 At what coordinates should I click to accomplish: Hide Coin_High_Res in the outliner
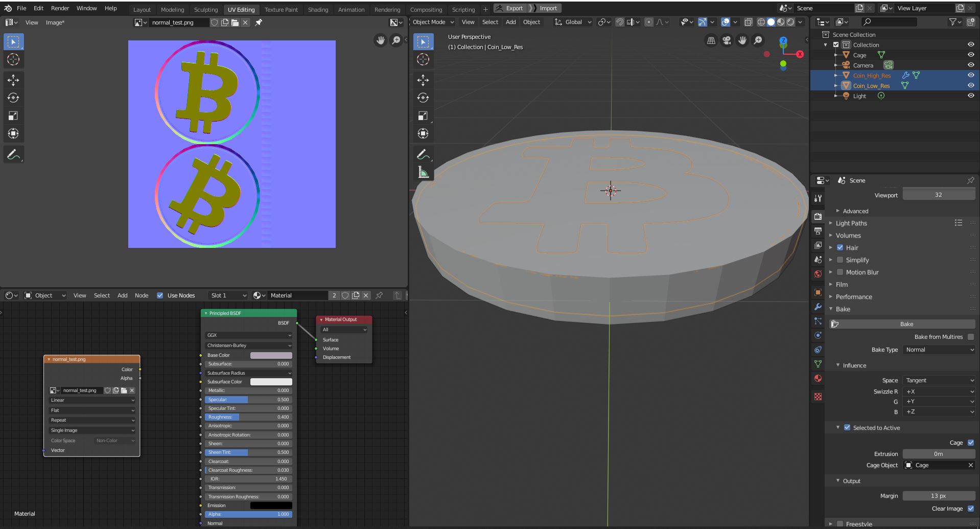(x=971, y=75)
